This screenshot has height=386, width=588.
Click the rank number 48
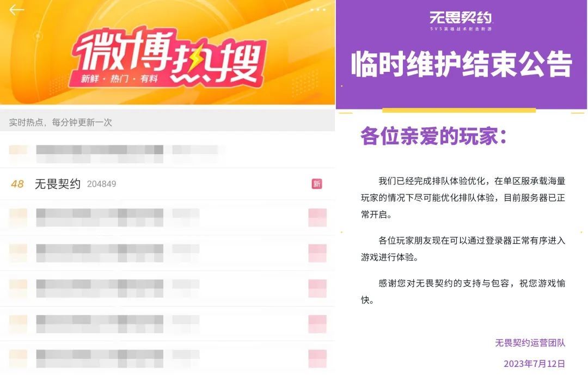click(17, 184)
